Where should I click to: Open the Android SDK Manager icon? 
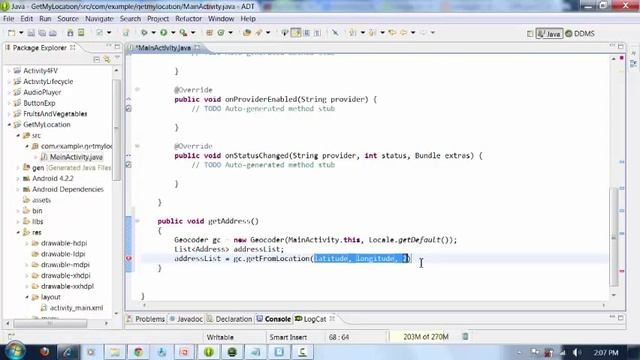pyautogui.click(x=70, y=33)
